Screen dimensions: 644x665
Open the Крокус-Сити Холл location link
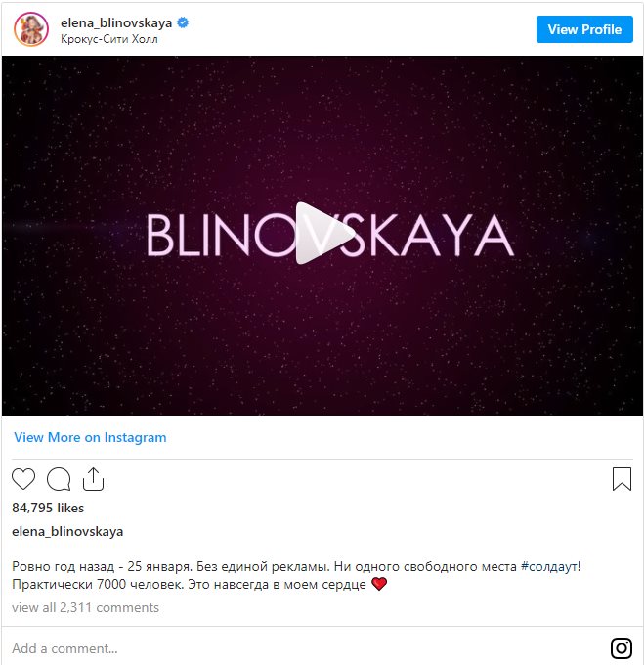coord(109,39)
